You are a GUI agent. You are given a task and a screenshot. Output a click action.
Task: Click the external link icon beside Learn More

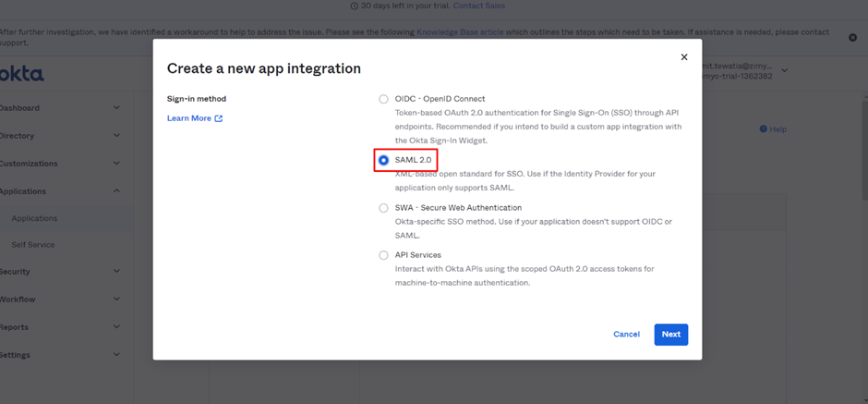tap(219, 118)
